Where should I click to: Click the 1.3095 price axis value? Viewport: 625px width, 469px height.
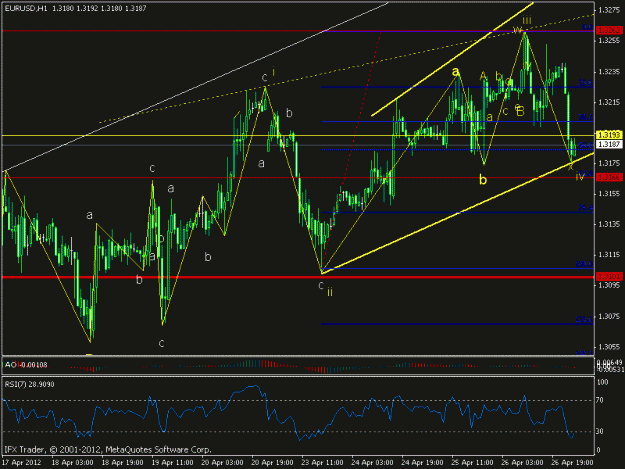[610, 285]
